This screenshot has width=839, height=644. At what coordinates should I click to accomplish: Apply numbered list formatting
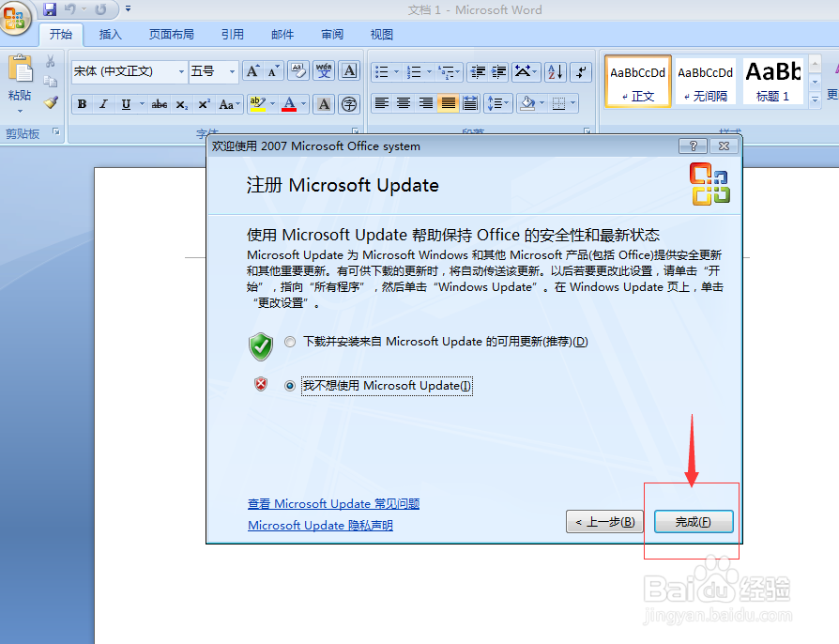click(x=414, y=71)
